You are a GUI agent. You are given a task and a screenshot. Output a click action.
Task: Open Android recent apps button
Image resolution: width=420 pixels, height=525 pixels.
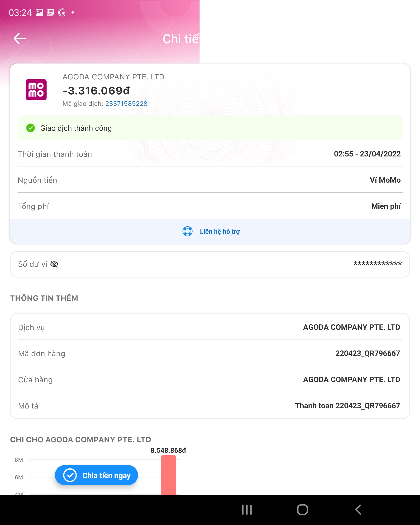247,509
